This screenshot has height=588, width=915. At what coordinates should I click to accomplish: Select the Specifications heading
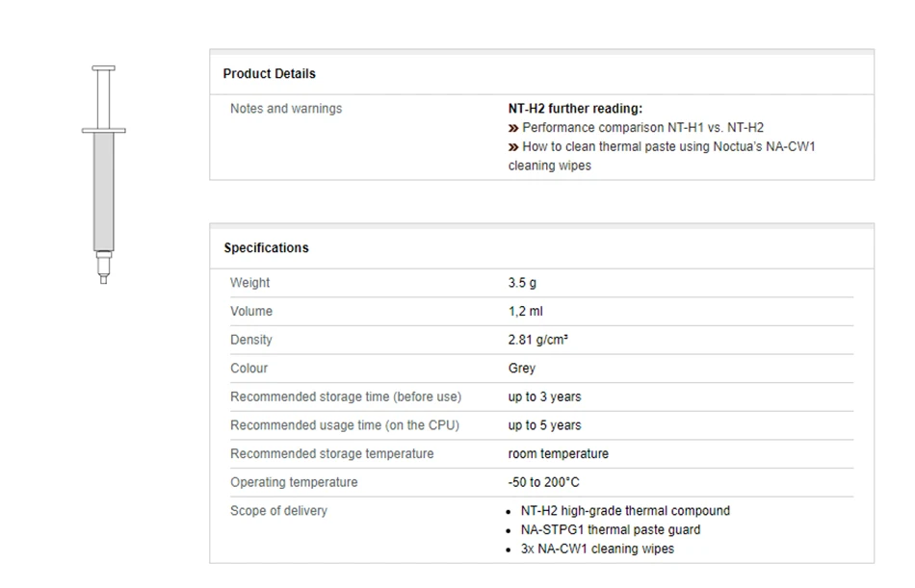coord(266,247)
